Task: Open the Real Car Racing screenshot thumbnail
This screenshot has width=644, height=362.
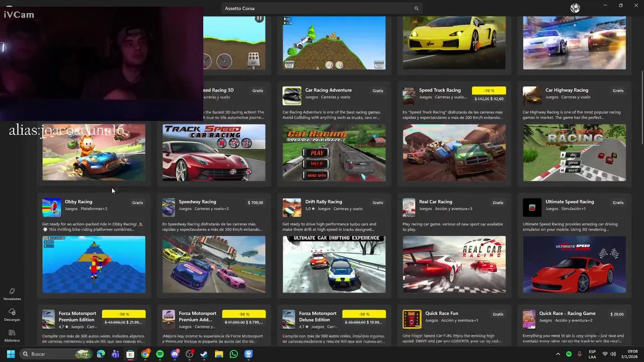Action: coord(454,264)
